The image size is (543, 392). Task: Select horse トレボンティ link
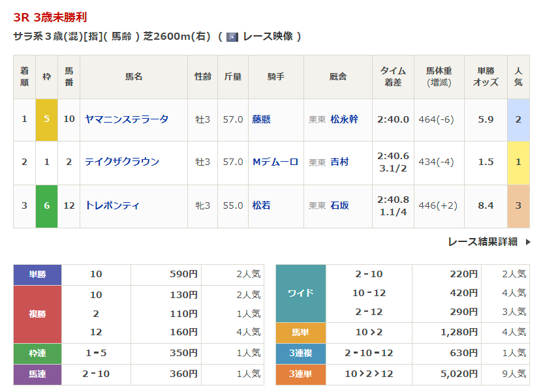coord(112,205)
